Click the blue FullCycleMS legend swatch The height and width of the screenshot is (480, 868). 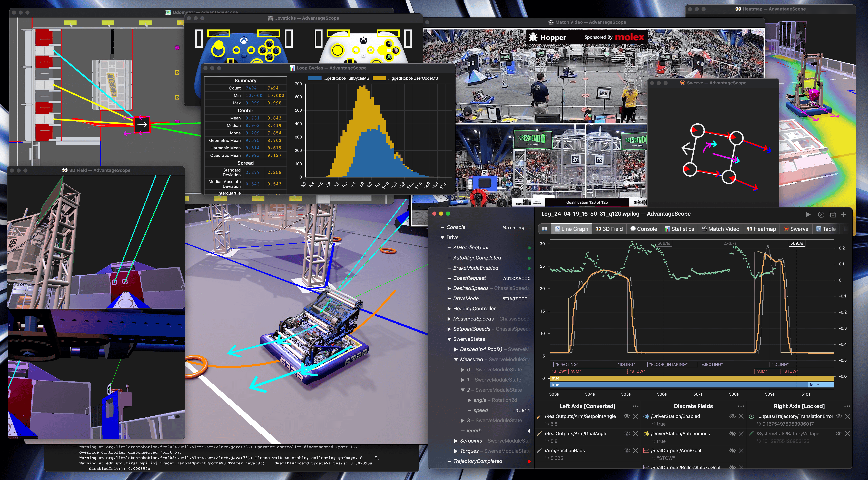coord(314,78)
